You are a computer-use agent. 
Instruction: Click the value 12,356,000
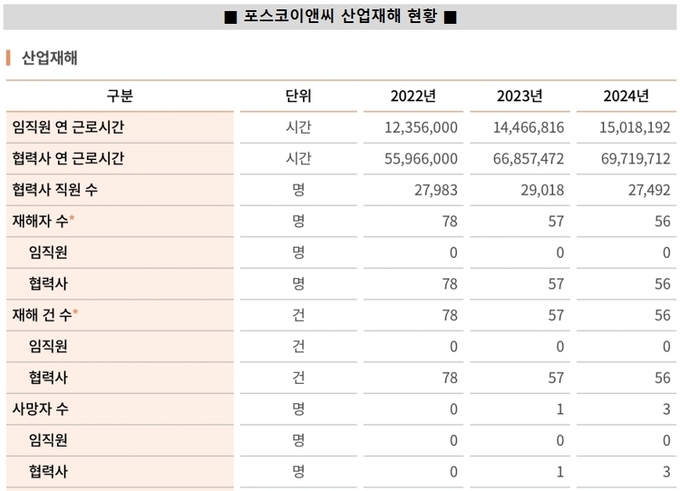pos(421,128)
